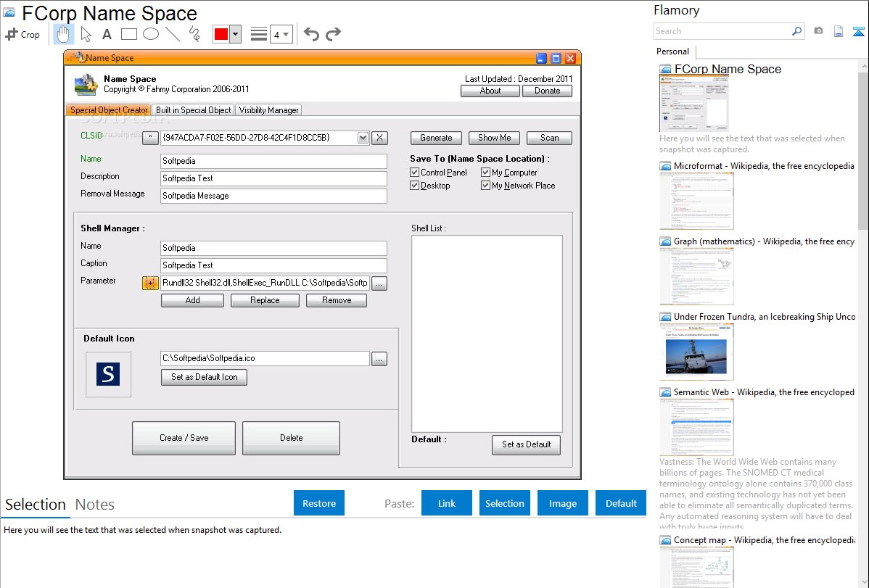
Task: Click the Create / Save button
Action: pos(184,438)
